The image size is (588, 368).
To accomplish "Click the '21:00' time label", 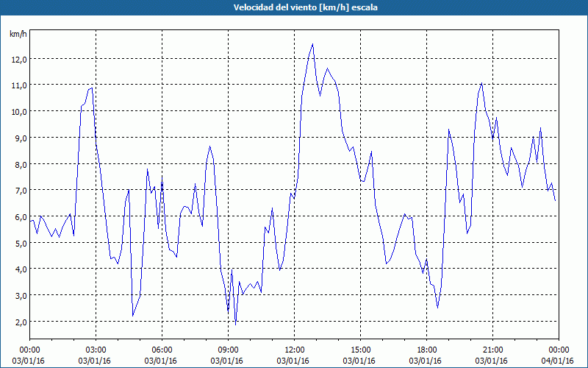I will click(492, 350).
